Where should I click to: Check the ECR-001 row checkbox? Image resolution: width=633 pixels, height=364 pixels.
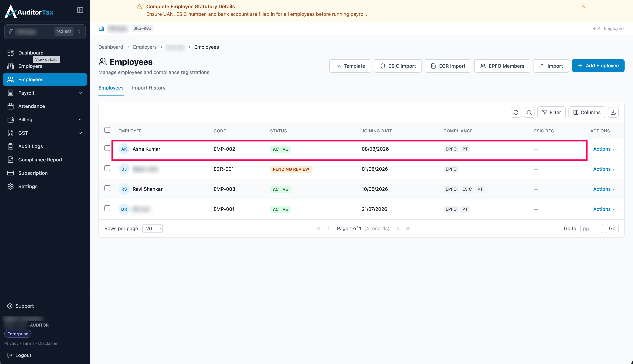tap(107, 168)
